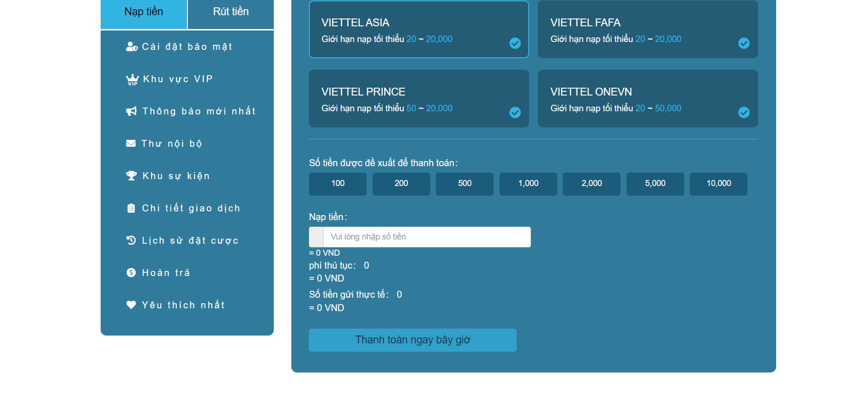Focus the Vui lòng nhập số tiền field

click(427, 237)
